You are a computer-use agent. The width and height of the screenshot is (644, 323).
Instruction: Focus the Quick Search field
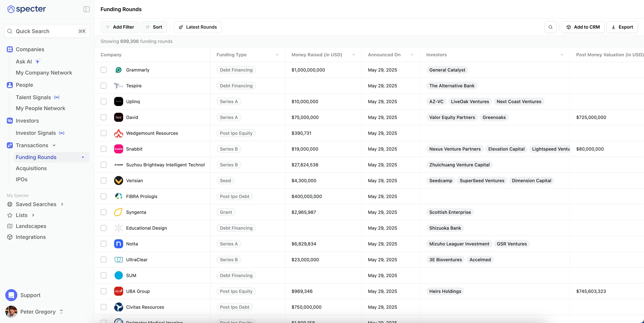pyautogui.click(x=47, y=31)
